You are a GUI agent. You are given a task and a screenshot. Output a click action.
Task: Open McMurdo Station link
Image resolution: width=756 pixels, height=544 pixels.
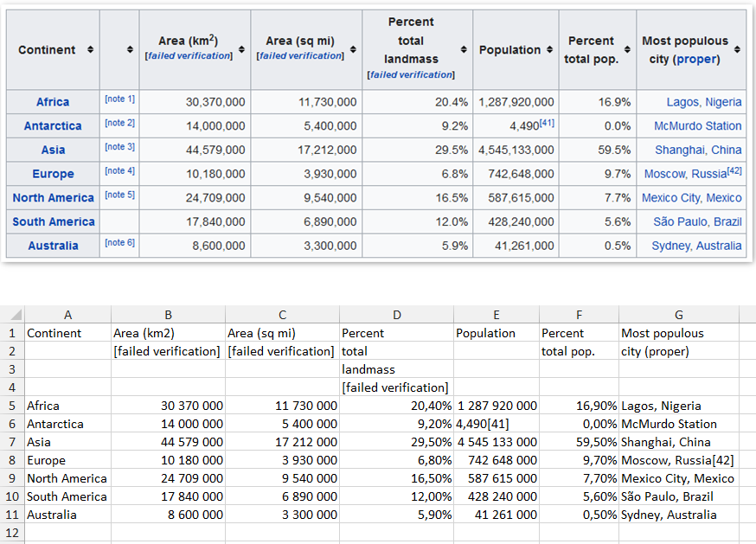(698, 126)
